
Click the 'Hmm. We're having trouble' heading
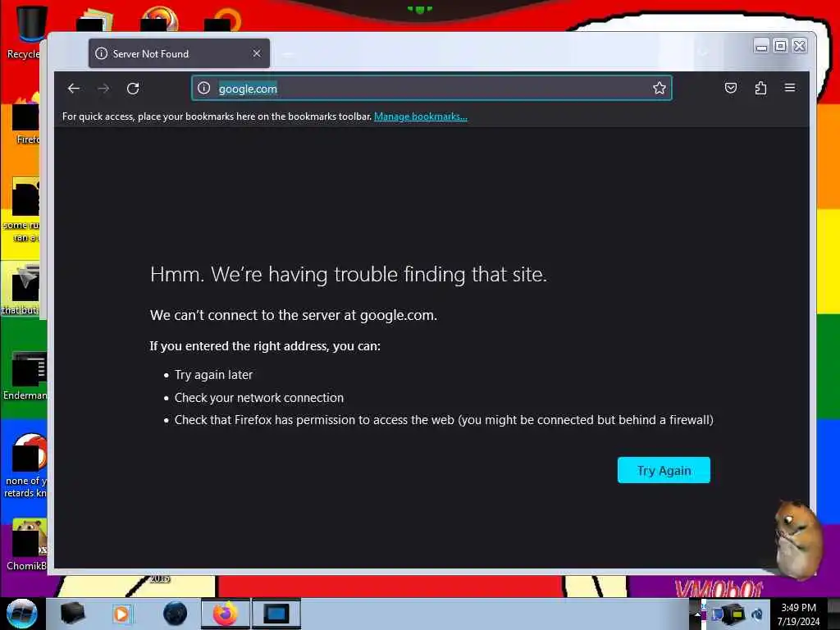(348, 274)
